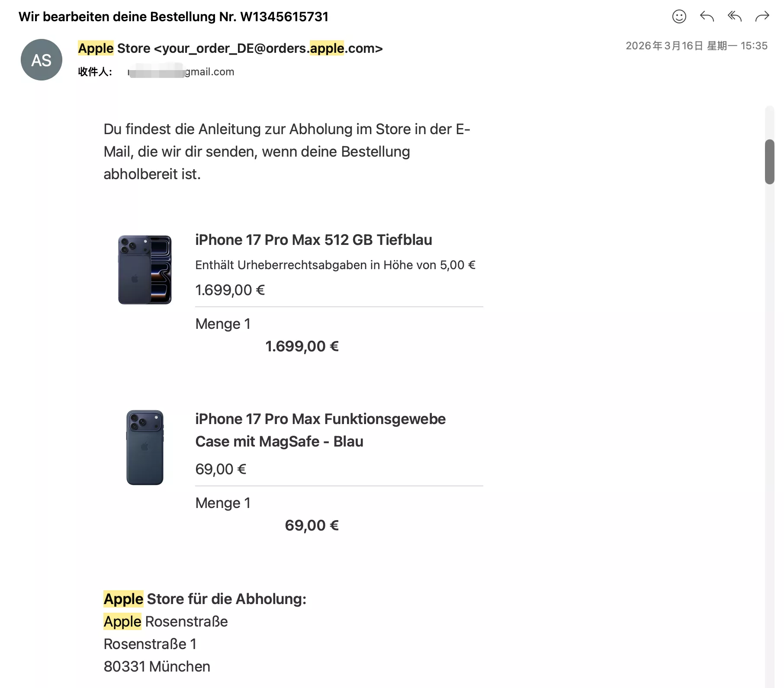The height and width of the screenshot is (688, 784).
Task: Open the blue MagSafe case product image
Action: [x=145, y=447]
